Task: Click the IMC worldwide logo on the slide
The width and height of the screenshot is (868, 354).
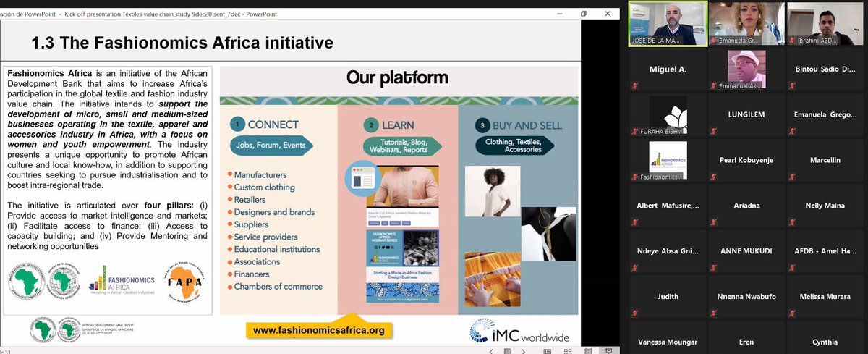Action: tap(519, 332)
